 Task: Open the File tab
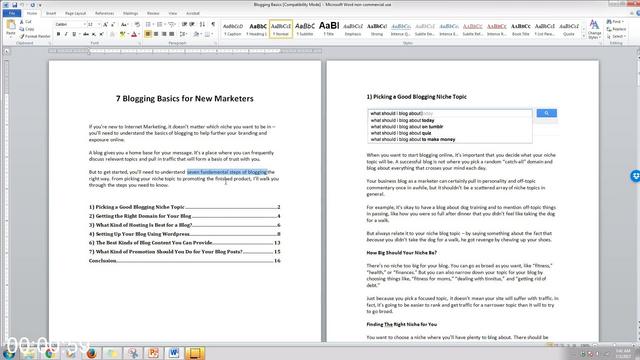click(12, 13)
